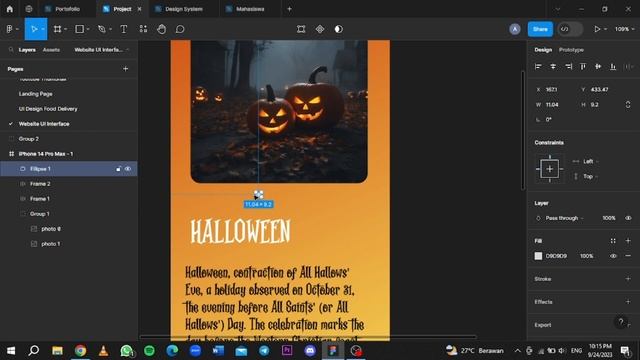Select the Pen tool

pos(102,29)
